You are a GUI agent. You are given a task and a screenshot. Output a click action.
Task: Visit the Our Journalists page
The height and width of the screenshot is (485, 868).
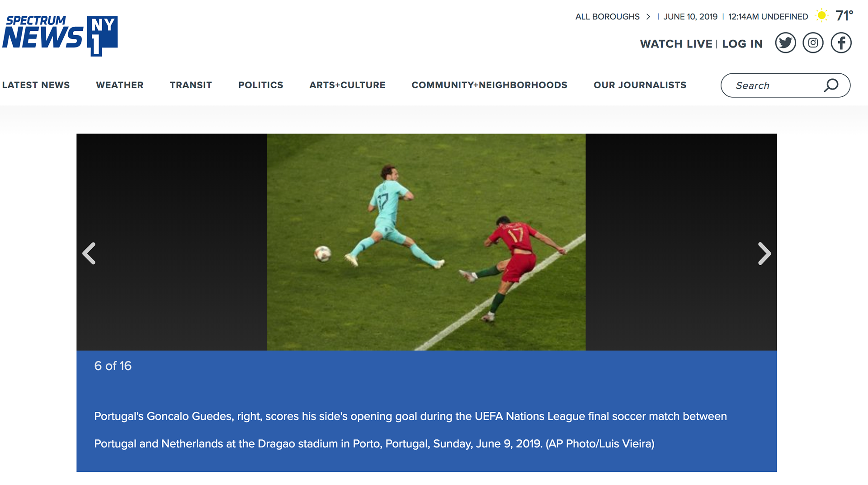(x=640, y=85)
